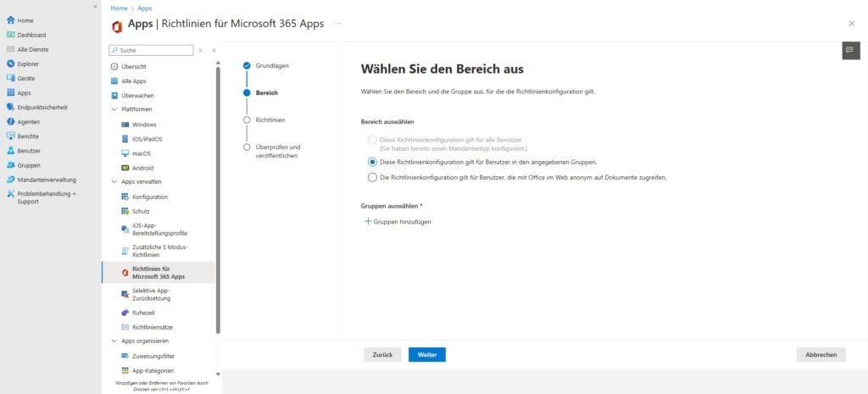This screenshot has height=394, width=868.
Task: Collapse the Apps verwalten section
Action: click(x=114, y=182)
